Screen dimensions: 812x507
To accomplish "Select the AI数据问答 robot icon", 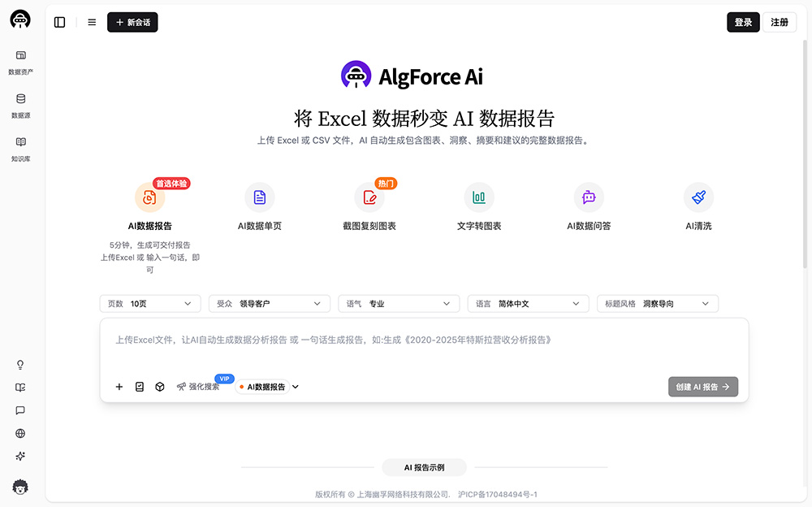I will click(589, 197).
